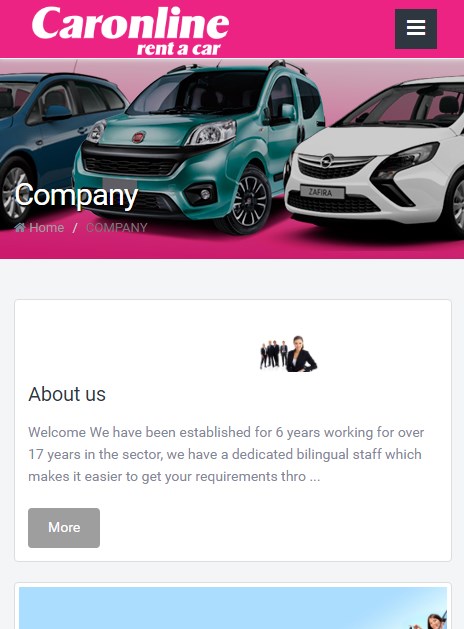The image size is (464, 629).
Task: Click the More button under About us
Action: (x=64, y=528)
